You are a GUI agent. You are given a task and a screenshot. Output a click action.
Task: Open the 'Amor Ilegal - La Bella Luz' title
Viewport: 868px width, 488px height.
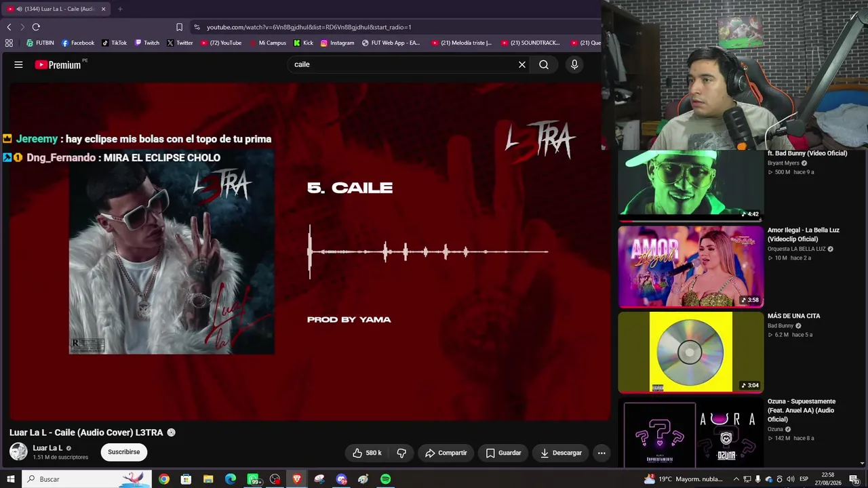(804, 235)
